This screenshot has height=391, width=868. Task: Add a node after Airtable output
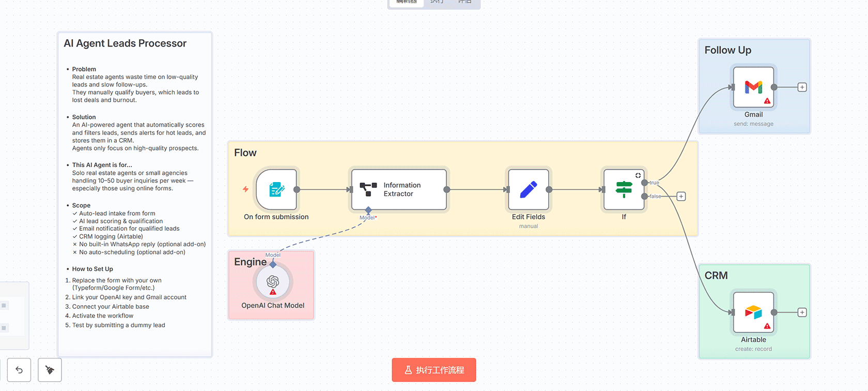tap(802, 312)
